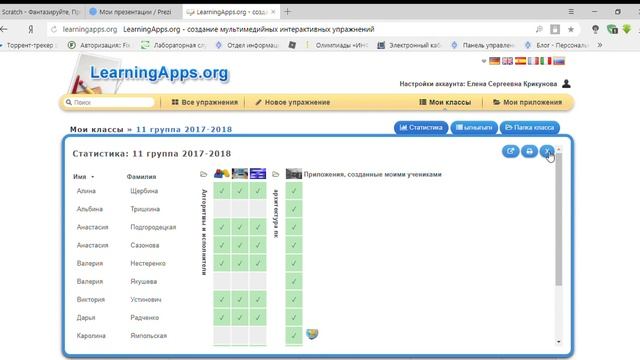Open the browser hamburger menu
Viewport: 640px width, 360px height.
571,12
